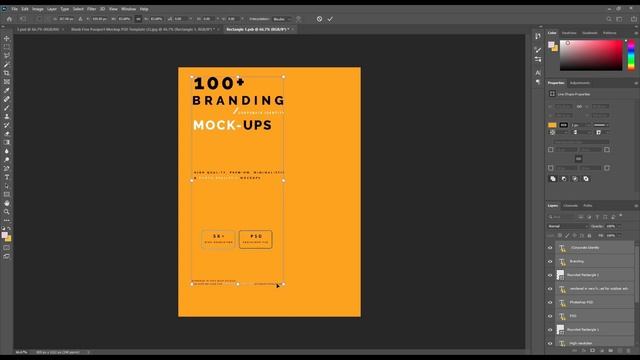Click the Home icon in options bar

(9, 19)
